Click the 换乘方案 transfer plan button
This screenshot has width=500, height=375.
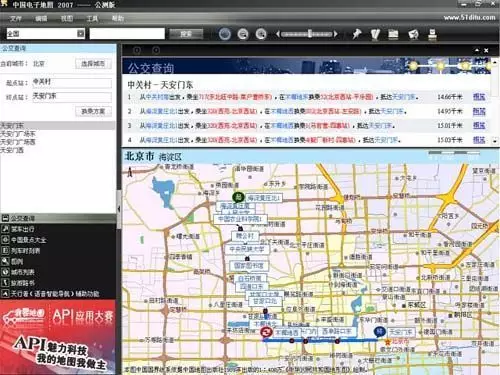tap(93, 111)
